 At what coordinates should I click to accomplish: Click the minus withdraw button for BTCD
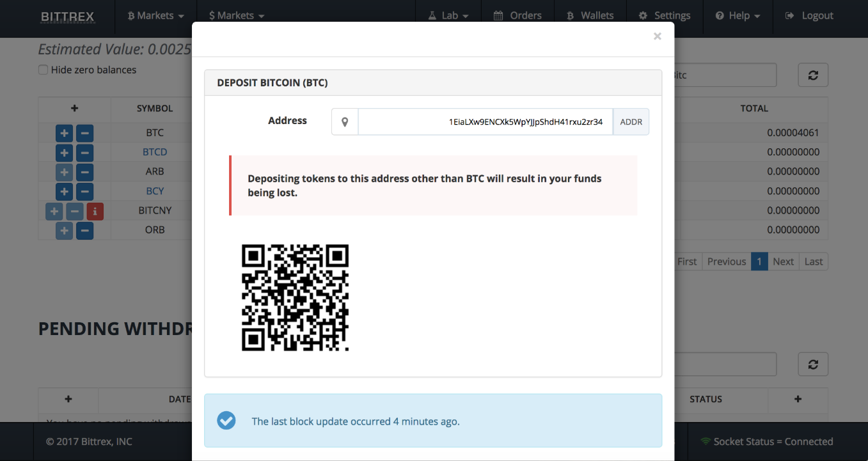(85, 153)
